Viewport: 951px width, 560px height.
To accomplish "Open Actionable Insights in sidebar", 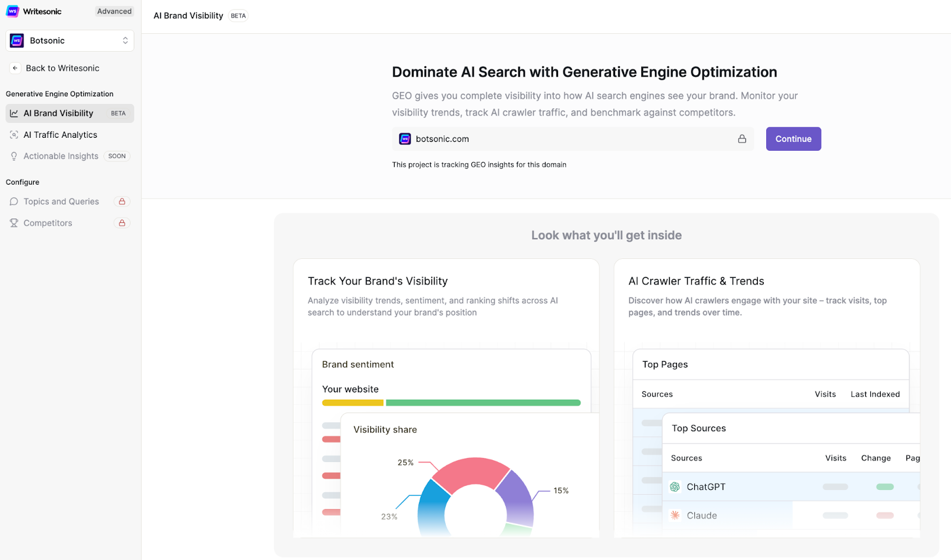I will pos(61,156).
